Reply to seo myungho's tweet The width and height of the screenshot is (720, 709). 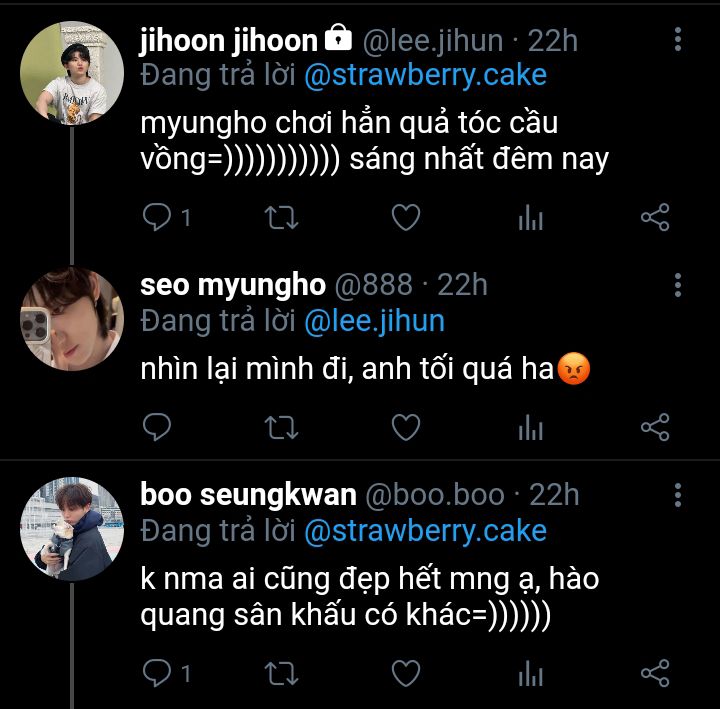click(157, 428)
